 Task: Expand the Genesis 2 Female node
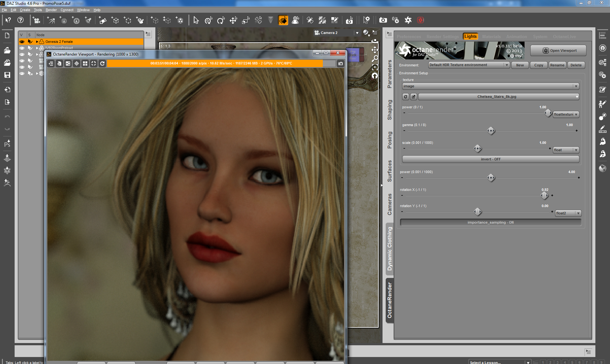click(37, 42)
